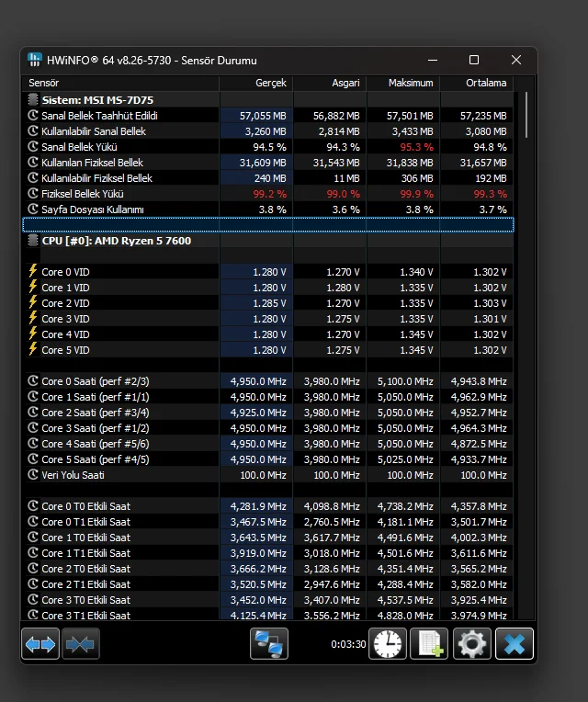Click the expand columns arrows button
Viewport: 588px width, 702px height.
40,644
